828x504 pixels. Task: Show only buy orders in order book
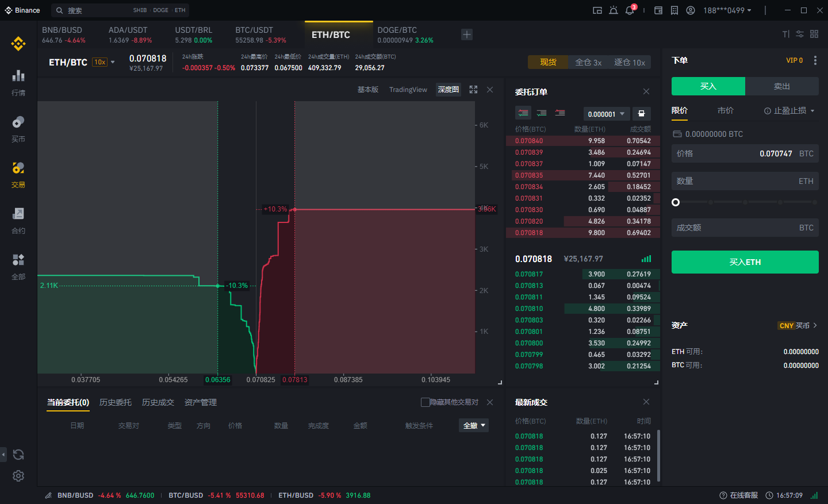pos(542,113)
